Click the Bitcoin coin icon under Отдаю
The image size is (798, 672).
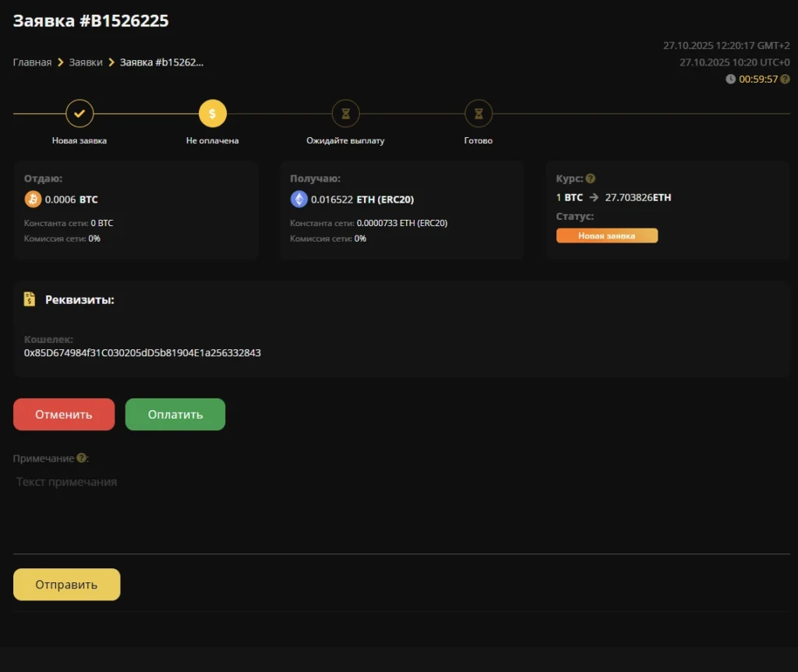pyautogui.click(x=33, y=199)
